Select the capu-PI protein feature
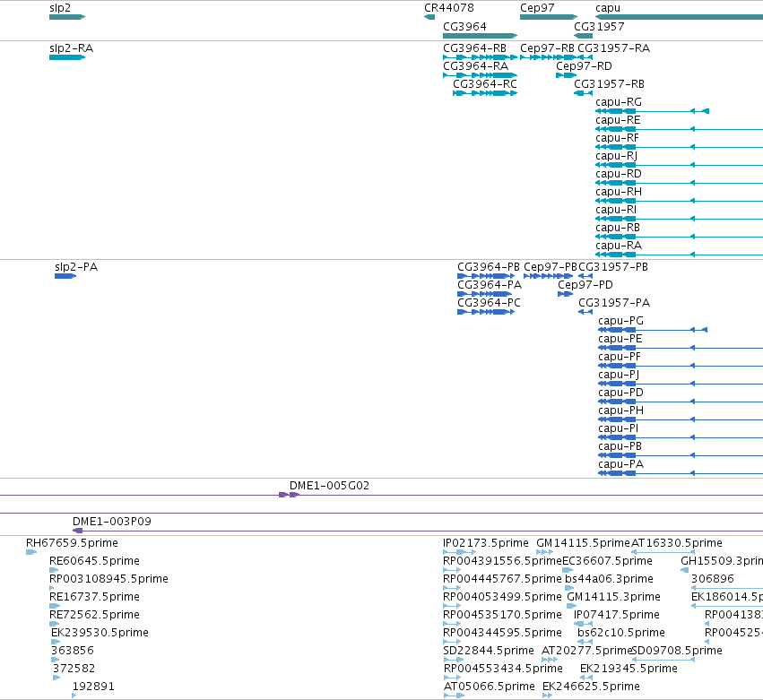Viewport: 763px width, 700px height. (x=681, y=437)
